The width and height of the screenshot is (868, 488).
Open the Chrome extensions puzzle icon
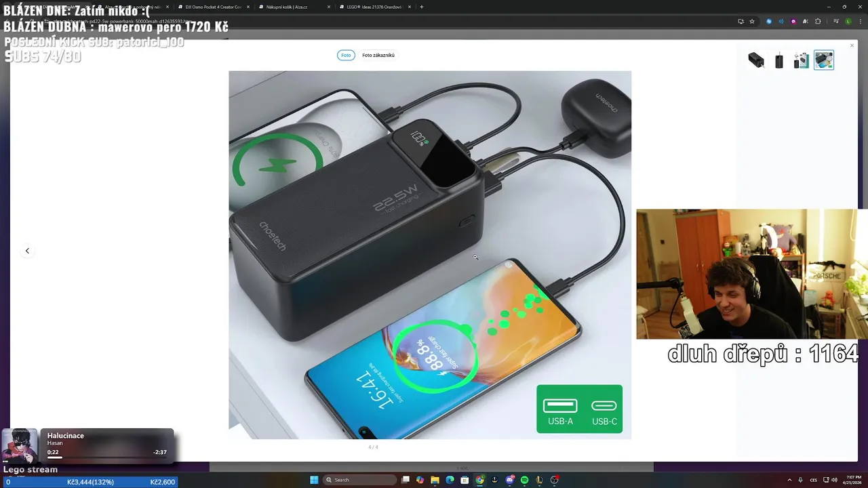pos(818,21)
